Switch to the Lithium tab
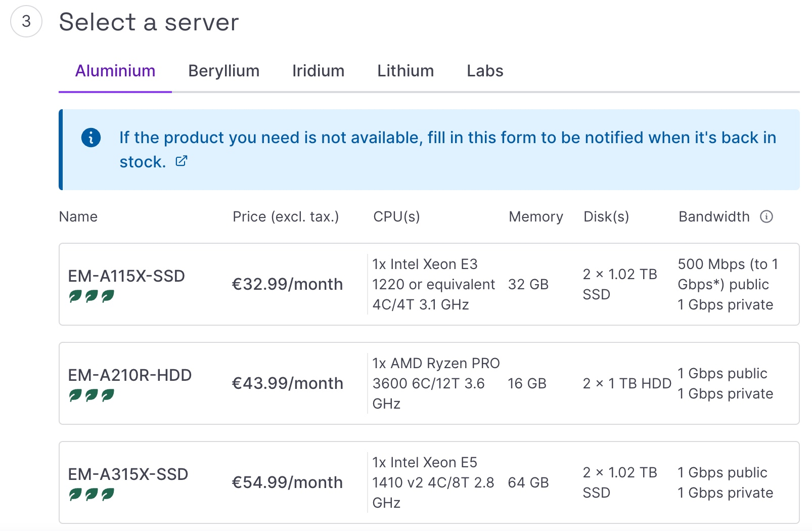Screen dimensions: 812x531 click(405, 71)
